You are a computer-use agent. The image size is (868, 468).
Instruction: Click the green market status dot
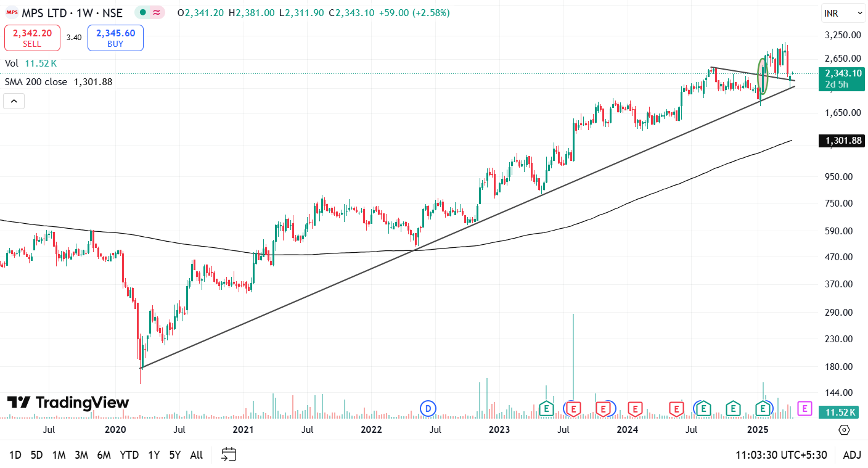click(x=143, y=13)
